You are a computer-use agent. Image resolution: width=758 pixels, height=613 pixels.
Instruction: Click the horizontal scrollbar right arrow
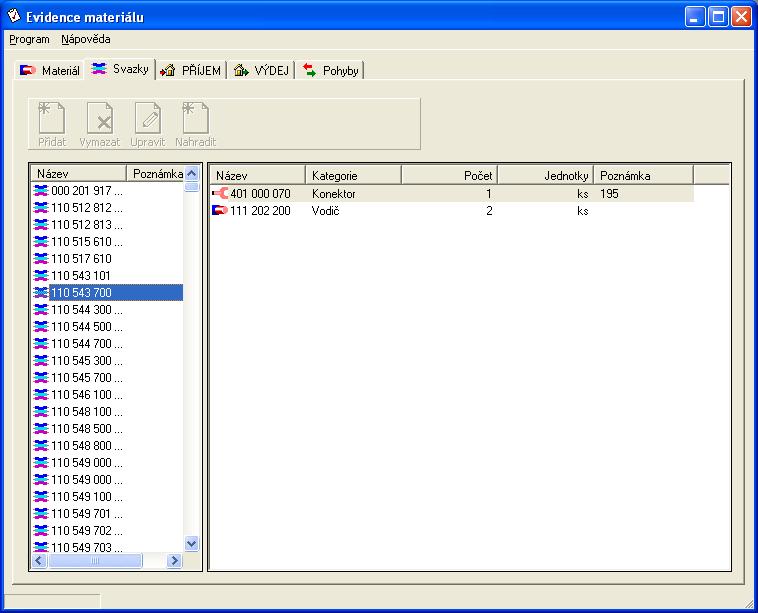[x=174, y=561]
